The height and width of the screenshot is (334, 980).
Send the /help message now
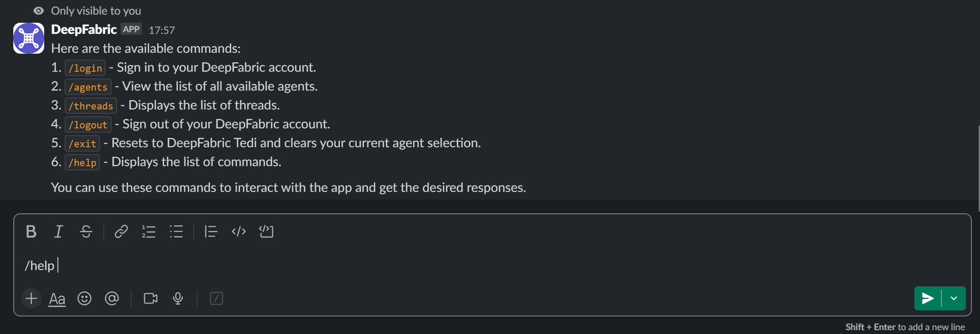(x=928, y=298)
